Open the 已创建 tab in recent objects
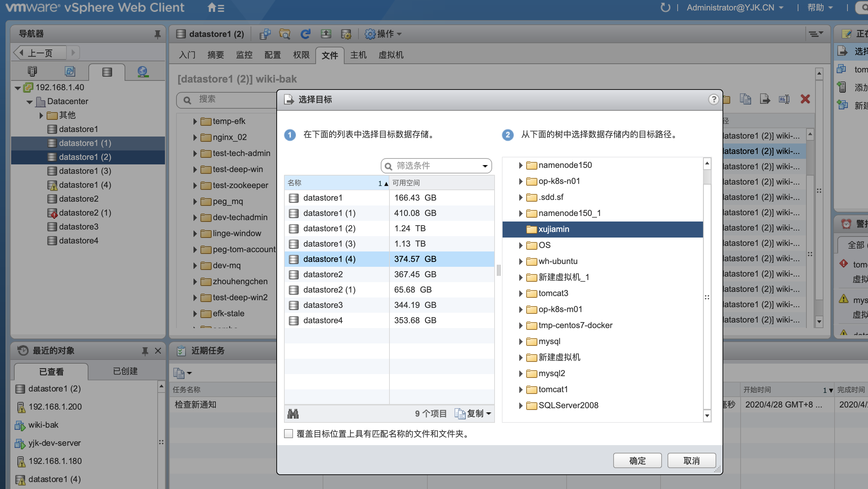 [125, 371]
